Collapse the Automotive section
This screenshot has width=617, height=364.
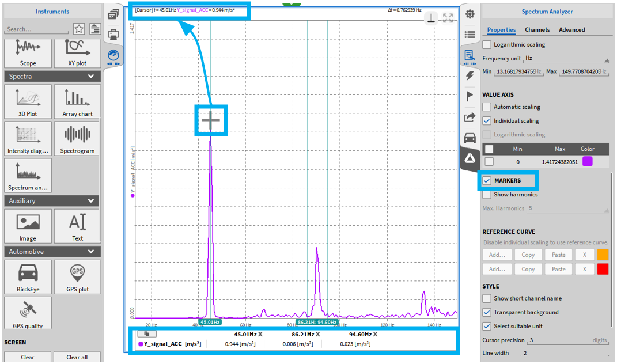91,252
